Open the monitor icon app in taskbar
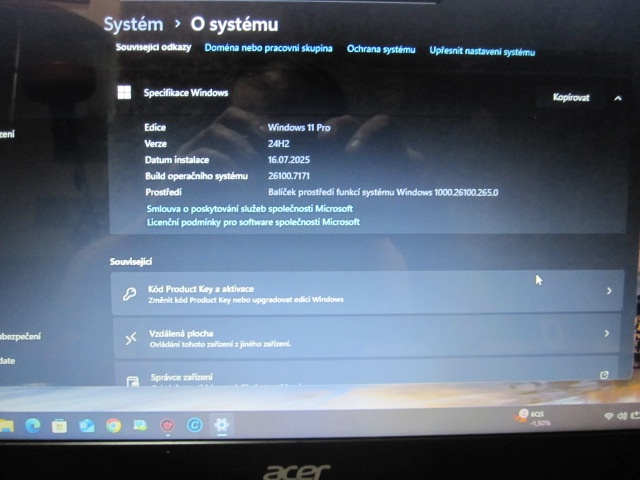The width and height of the screenshot is (640, 480). point(140,426)
